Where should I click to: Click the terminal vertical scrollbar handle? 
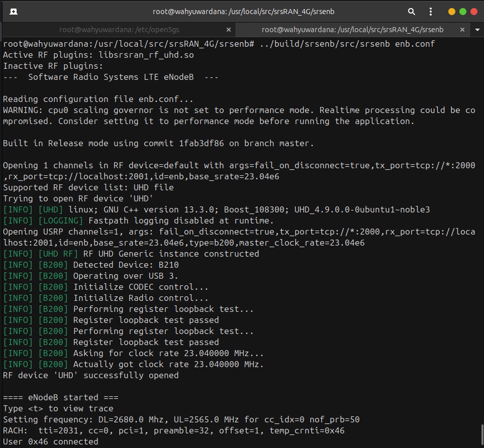coord(482,436)
